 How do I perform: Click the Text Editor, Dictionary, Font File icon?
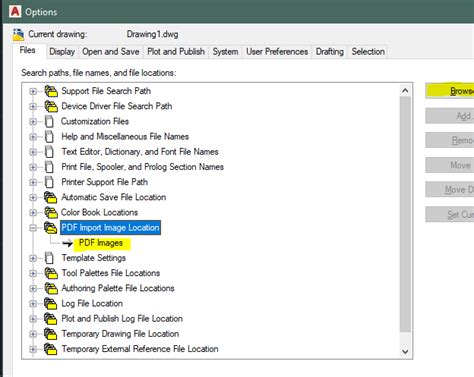pos(49,152)
